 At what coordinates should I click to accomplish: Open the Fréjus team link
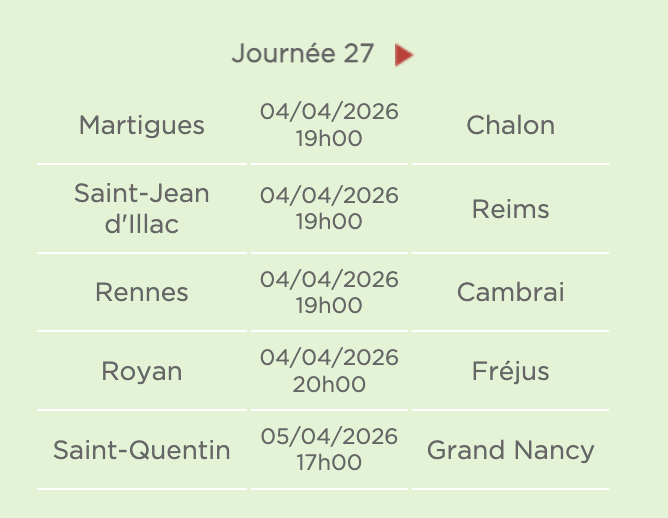(x=510, y=372)
